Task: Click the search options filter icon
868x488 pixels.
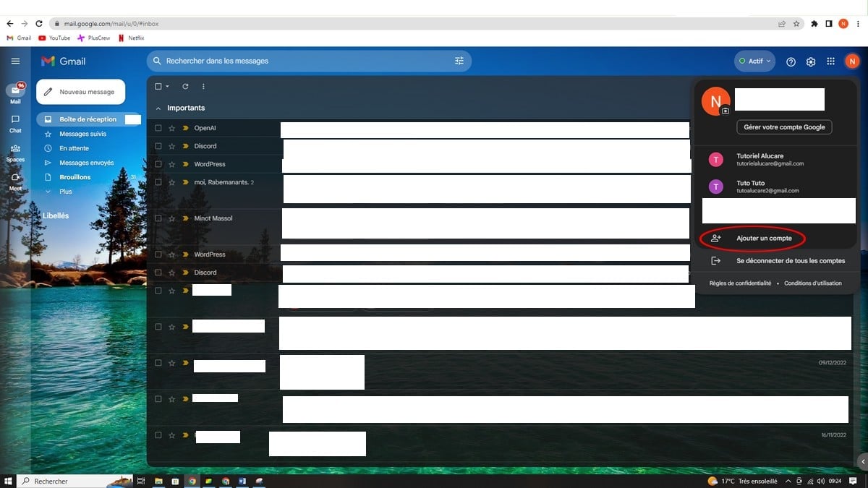Action: tap(459, 61)
